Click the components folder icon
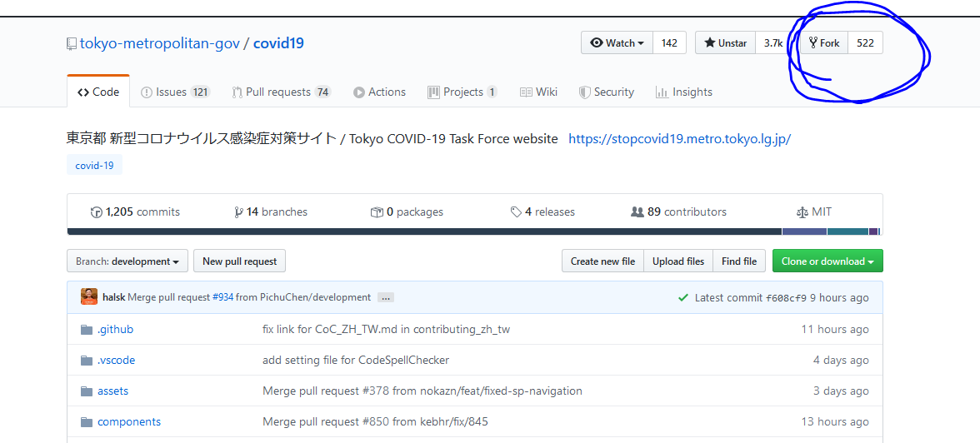 [87, 421]
